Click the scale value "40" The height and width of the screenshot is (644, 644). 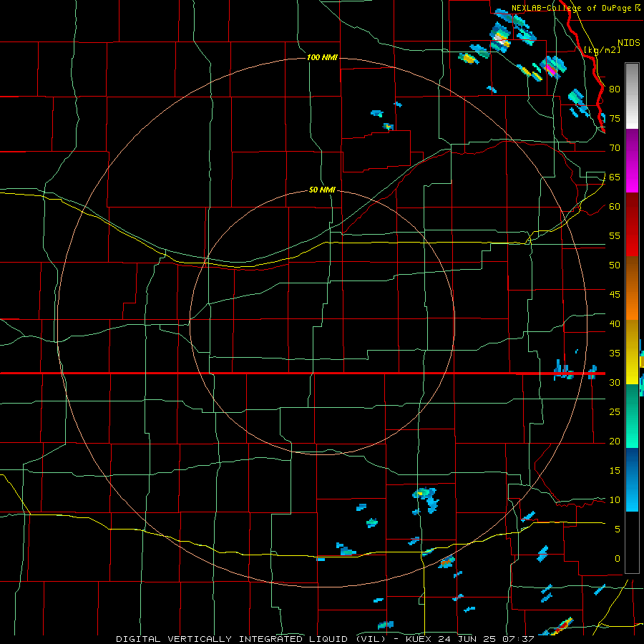pos(615,324)
